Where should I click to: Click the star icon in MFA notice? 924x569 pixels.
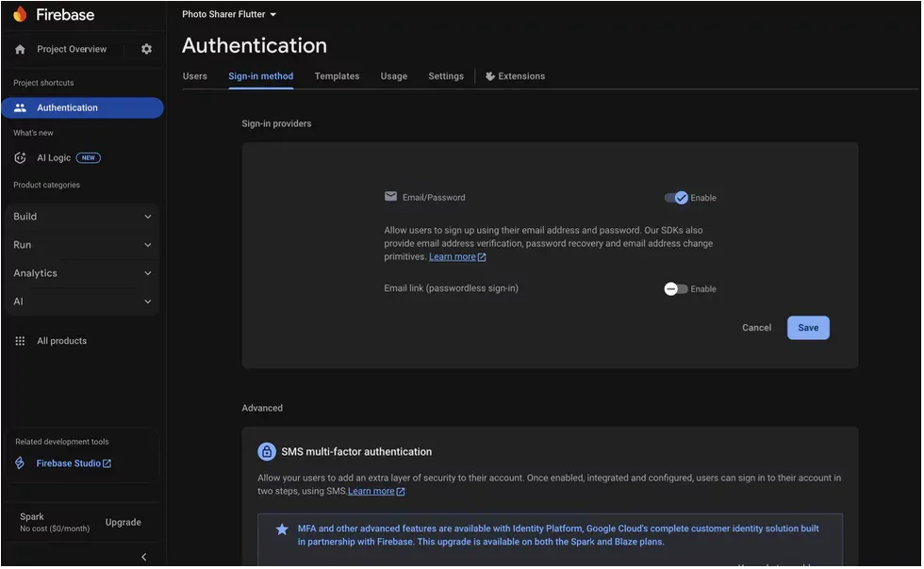tap(283, 530)
